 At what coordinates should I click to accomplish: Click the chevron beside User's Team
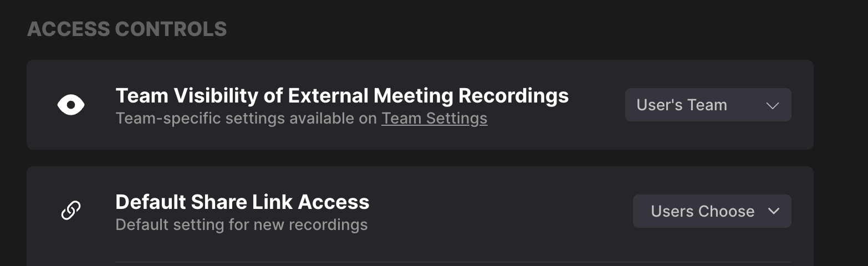pos(773,105)
